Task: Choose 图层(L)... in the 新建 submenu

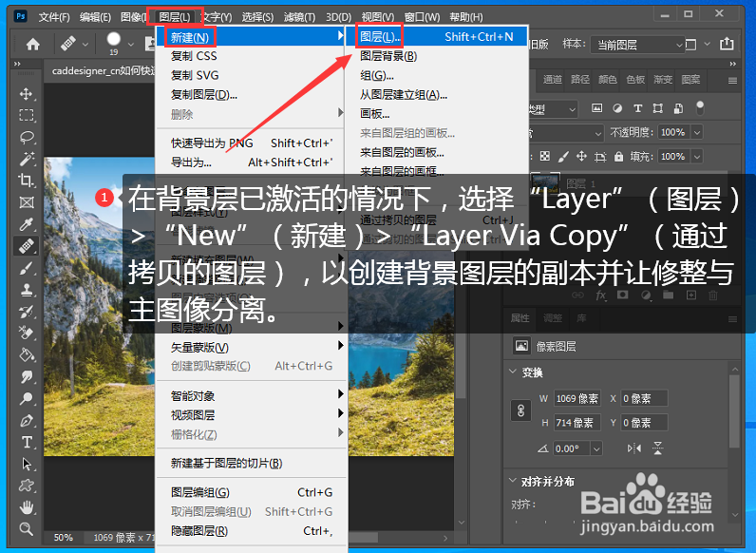Action: 437,37
